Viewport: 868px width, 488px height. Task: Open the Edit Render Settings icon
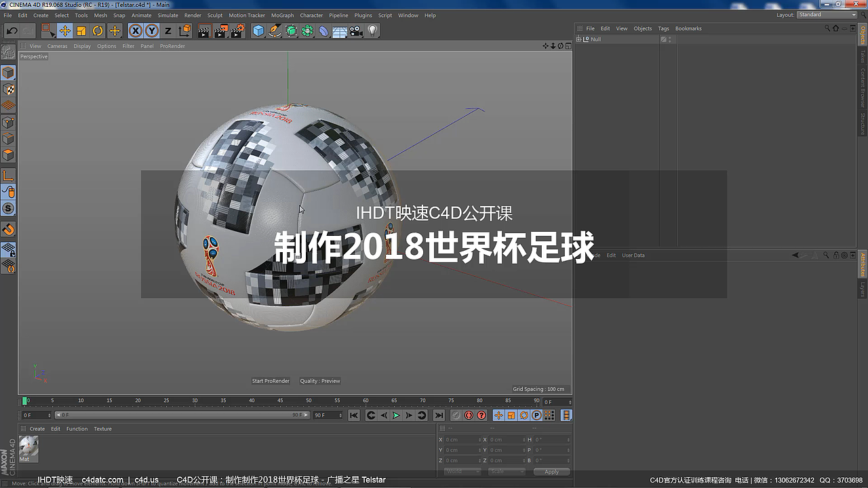pyautogui.click(x=238, y=30)
